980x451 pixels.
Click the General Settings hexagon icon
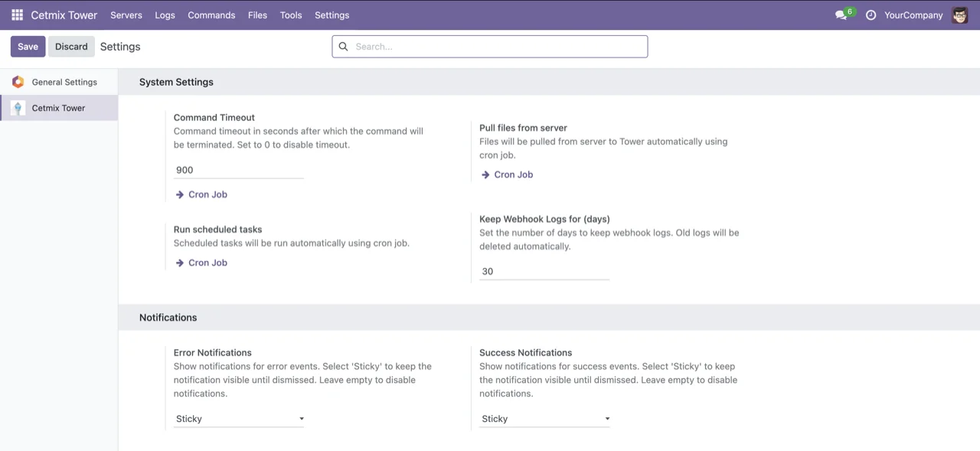18,82
